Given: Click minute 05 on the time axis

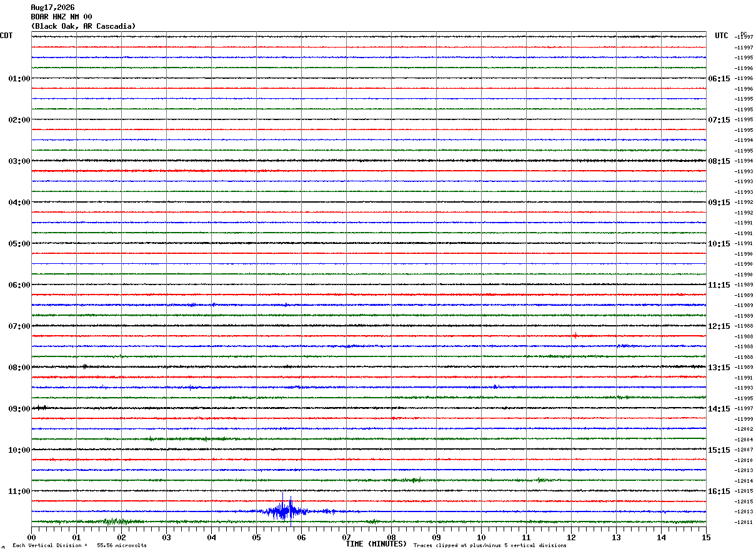Looking at the screenshot, I should pyautogui.click(x=256, y=537).
